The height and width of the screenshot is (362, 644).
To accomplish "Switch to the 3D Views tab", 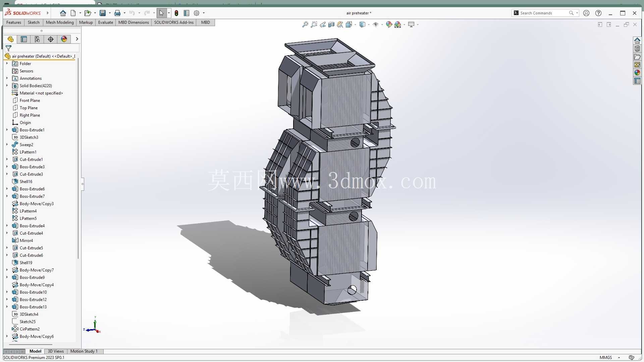I will (56, 351).
